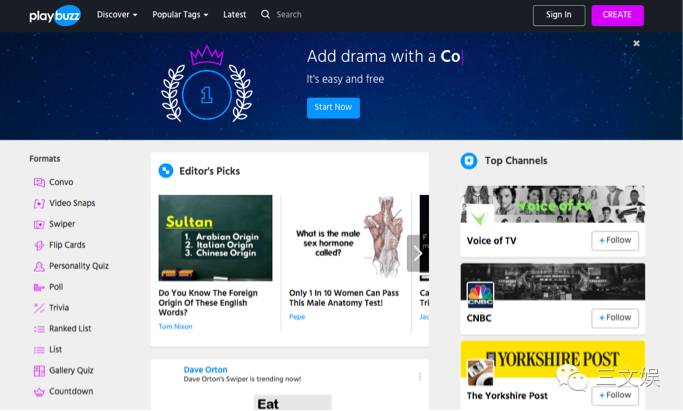Follow the CNBC channel

click(x=615, y=318)
